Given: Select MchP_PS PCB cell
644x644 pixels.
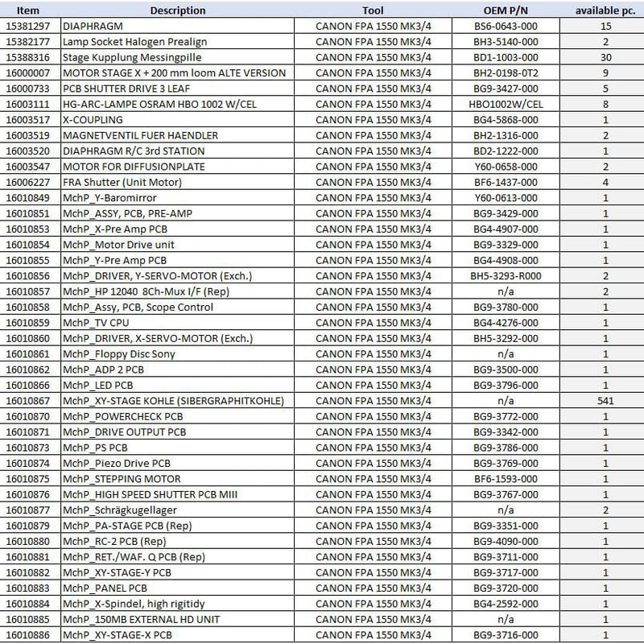Looking at the screenshot, I should tap(177, 448).
